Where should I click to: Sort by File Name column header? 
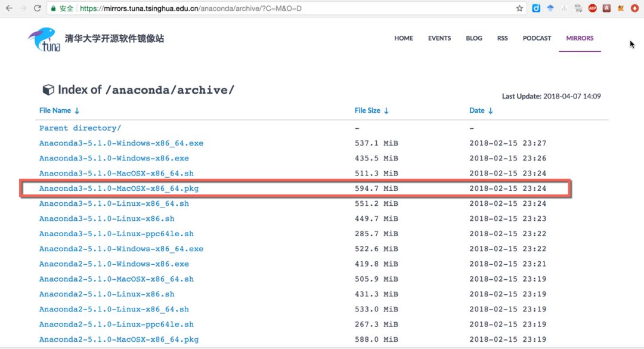(x=59, y=110)
